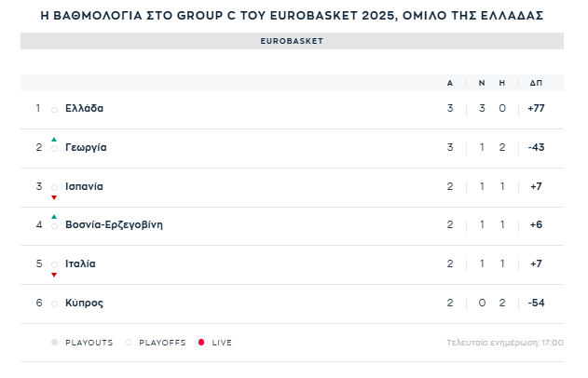The height and width of the screenshot is (378, 588).
Task: Click the Τελευταία ενημέρωση timestamp
Action: pos(505,343)
